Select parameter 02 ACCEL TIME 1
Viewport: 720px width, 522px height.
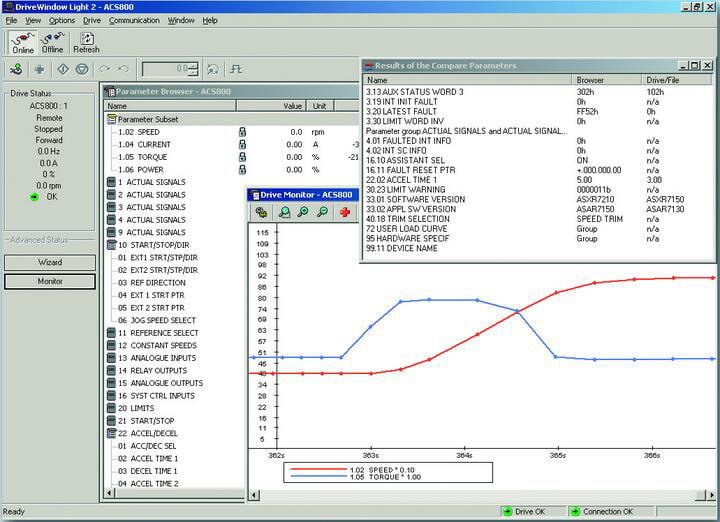pyautogui.click(x=148, y=459)
